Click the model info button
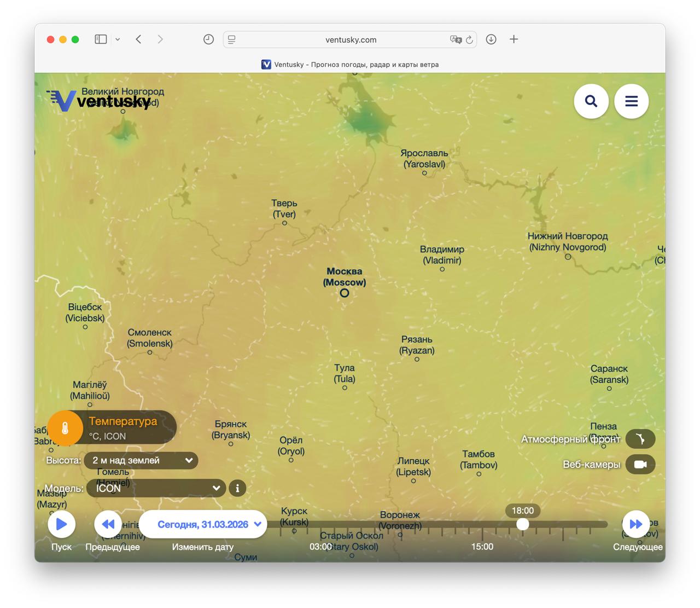The image size is (700, 608). (x=237, y=488)
